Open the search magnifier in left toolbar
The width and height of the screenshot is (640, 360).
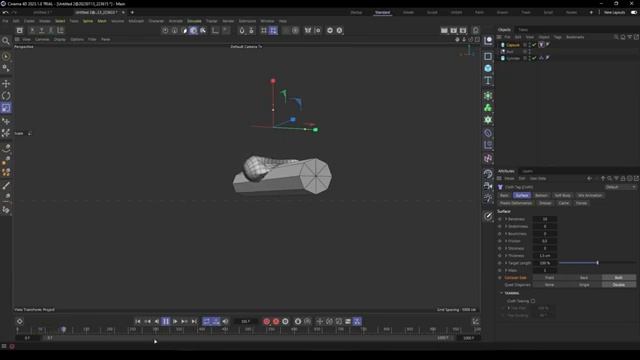coord(6,41)
